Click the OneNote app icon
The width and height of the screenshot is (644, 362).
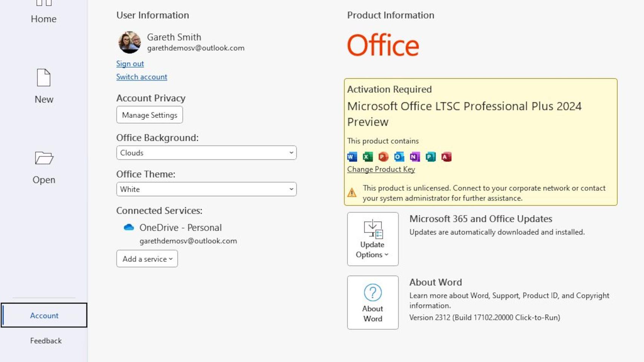point(415,156)
